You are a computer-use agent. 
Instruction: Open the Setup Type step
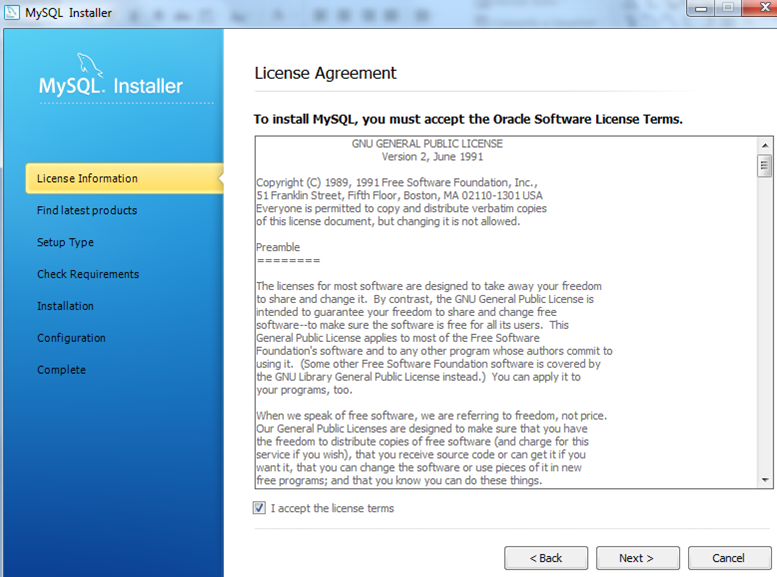coord(65,242)
